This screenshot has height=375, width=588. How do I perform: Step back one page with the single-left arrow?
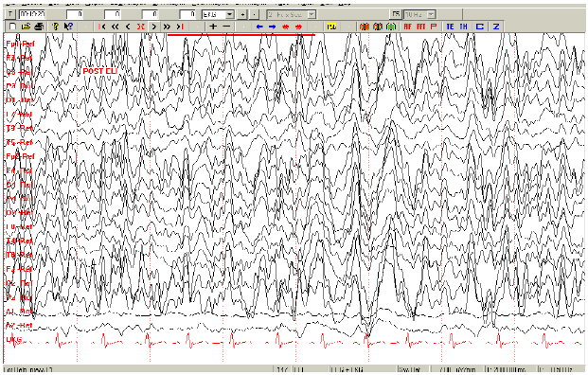point(128,27)
